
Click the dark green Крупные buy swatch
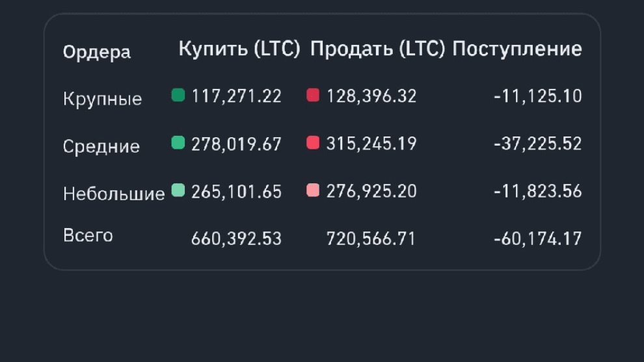[x=178, y=96]
